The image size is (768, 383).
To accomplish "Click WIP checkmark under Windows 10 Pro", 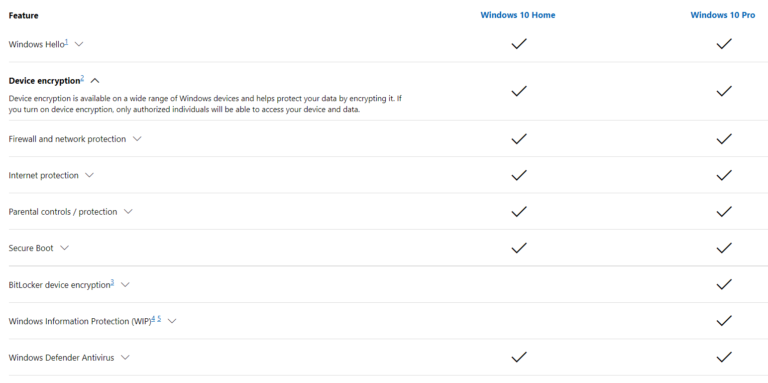I will (724, 321).
